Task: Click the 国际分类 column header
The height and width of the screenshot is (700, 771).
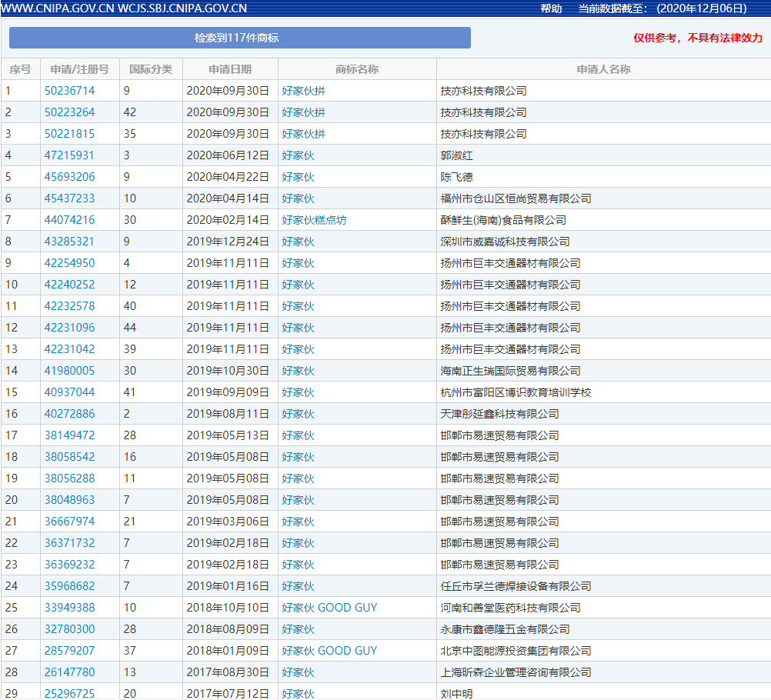Action: (152, 68)
